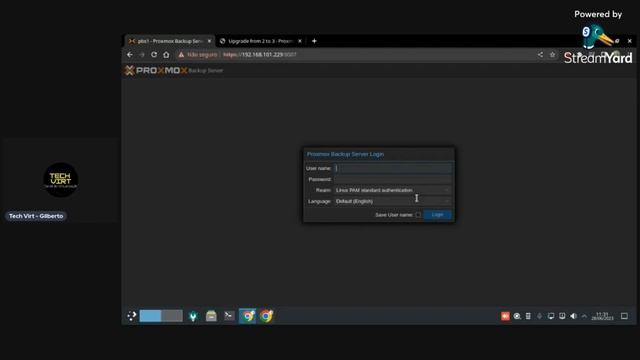Focus the User name field

(x=393, y=168)
